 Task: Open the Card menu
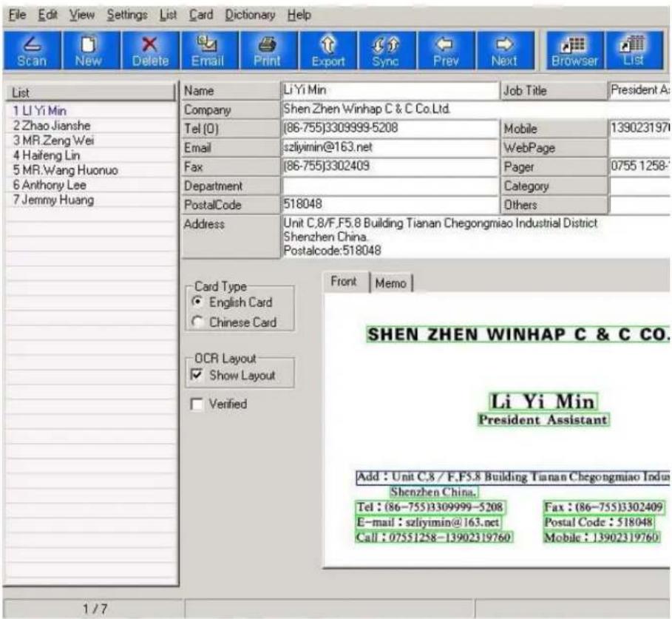pos(201,15)
